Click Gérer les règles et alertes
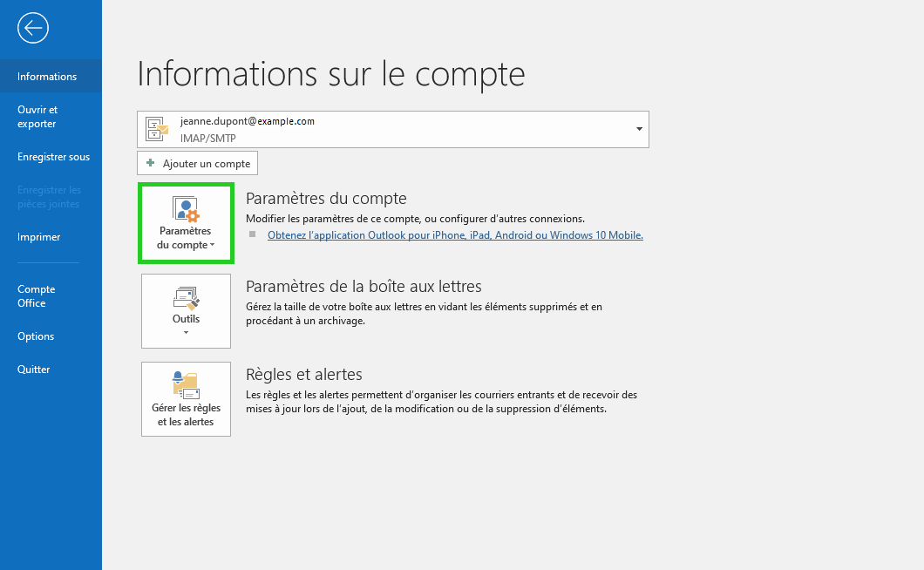 pyautogui.click(x=186, y=399)
